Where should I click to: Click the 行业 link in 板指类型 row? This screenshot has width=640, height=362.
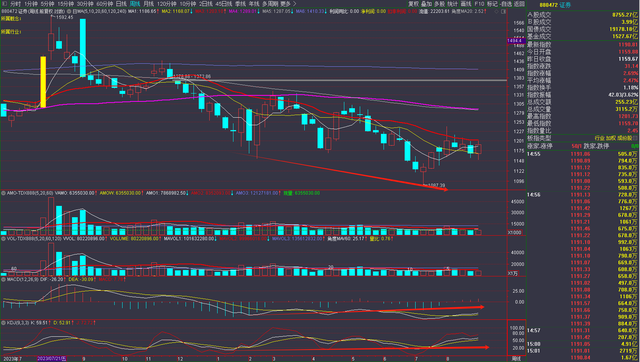click(x=600, y=138)
